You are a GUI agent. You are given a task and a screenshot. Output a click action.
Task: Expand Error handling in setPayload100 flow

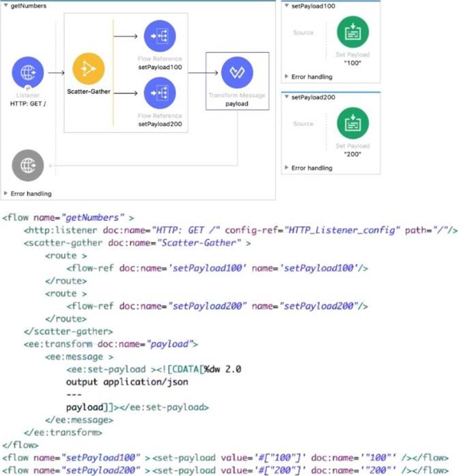click(x=287, y=77)
